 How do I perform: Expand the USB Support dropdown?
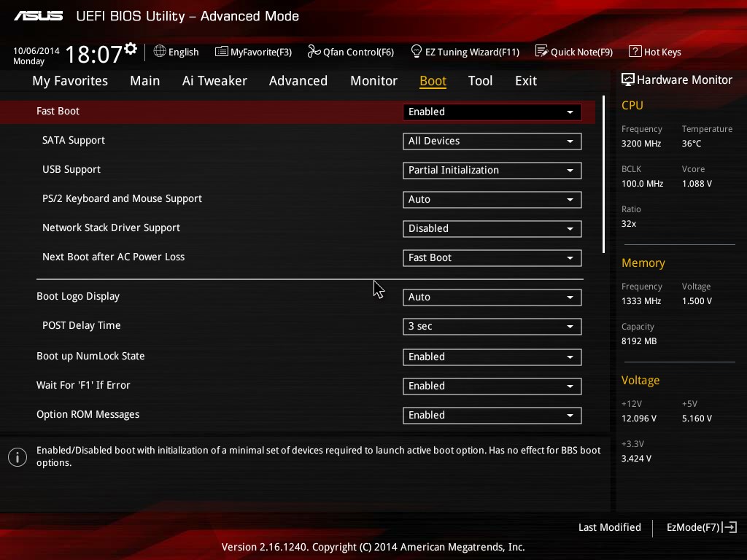tap(492, 170)
